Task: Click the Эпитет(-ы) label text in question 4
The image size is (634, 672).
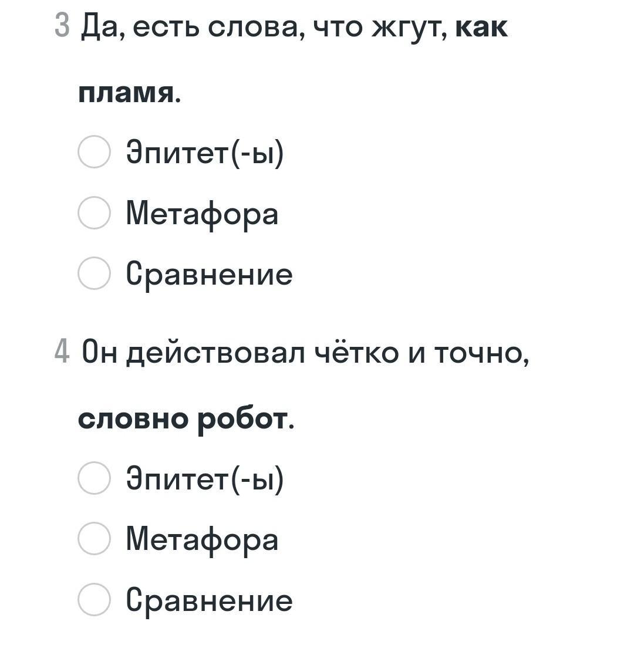Action: coord(205,478)
